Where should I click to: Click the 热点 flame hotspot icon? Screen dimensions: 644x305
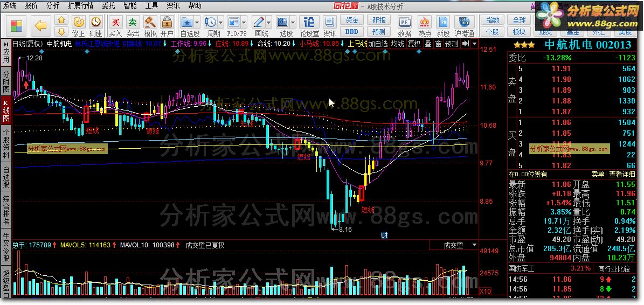[x=425, y=22]
